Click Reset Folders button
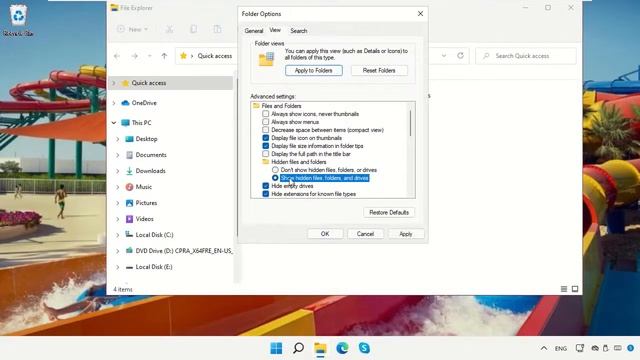 379,71
